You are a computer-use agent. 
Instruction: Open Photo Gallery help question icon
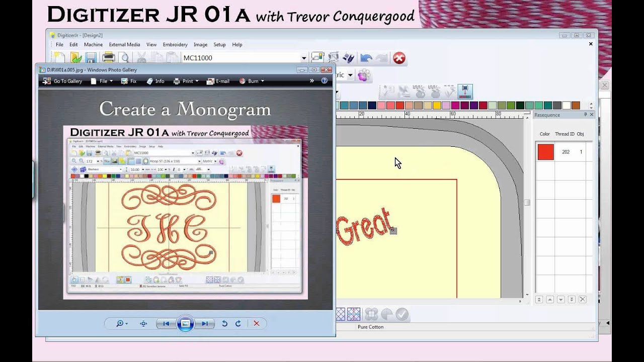click(x=325, y=80)
